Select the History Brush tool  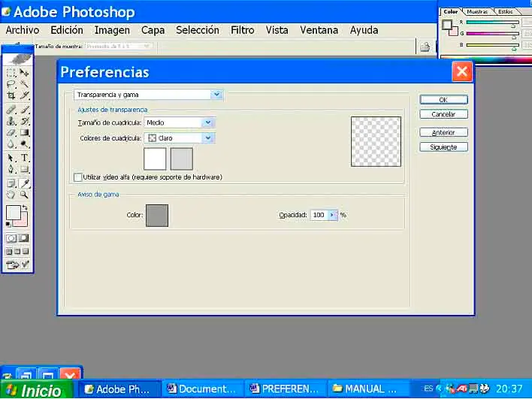24,121
